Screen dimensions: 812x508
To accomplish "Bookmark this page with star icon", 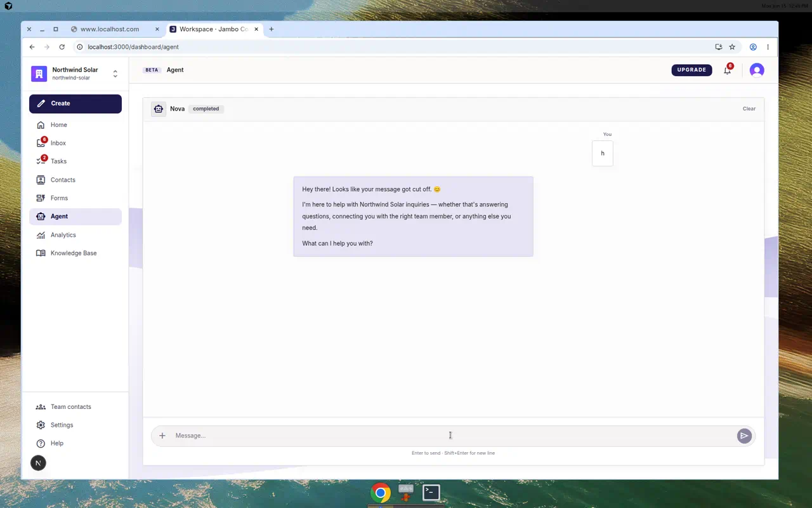I will pos(732,47).
